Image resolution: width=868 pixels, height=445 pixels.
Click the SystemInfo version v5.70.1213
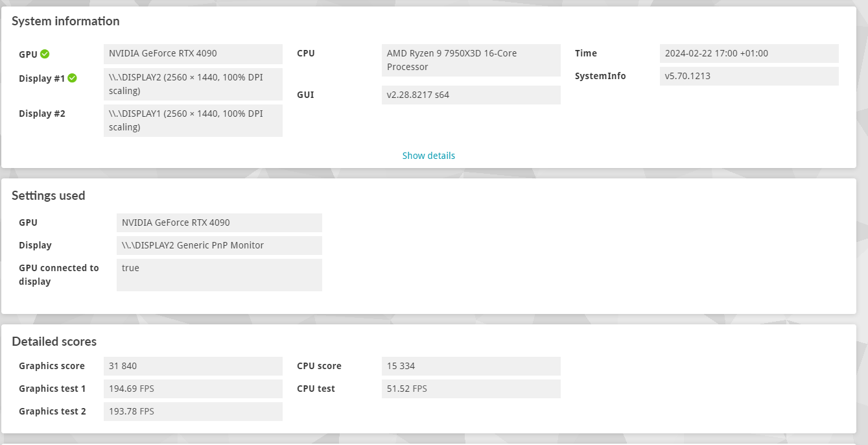pyautogui.click(x=749, y=76)
